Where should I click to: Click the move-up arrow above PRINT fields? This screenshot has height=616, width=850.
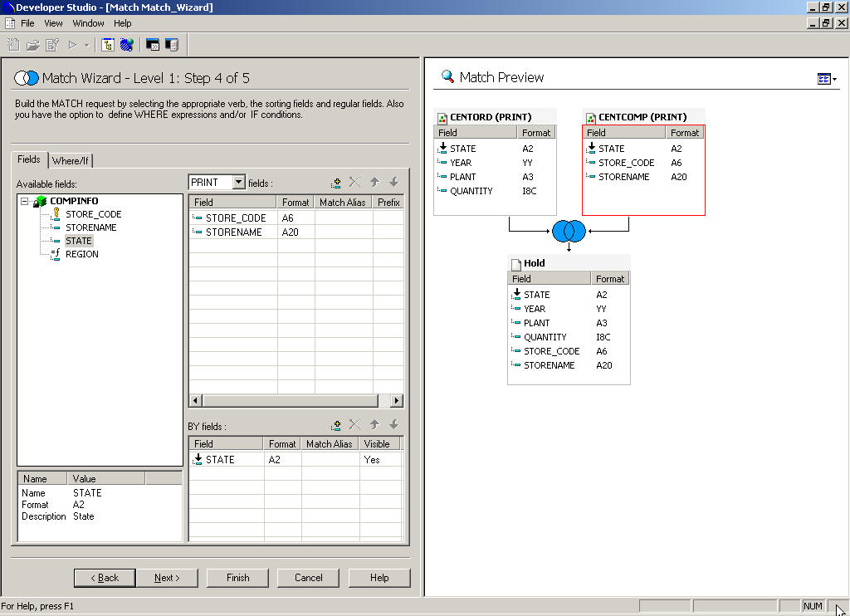coord(374,182)
